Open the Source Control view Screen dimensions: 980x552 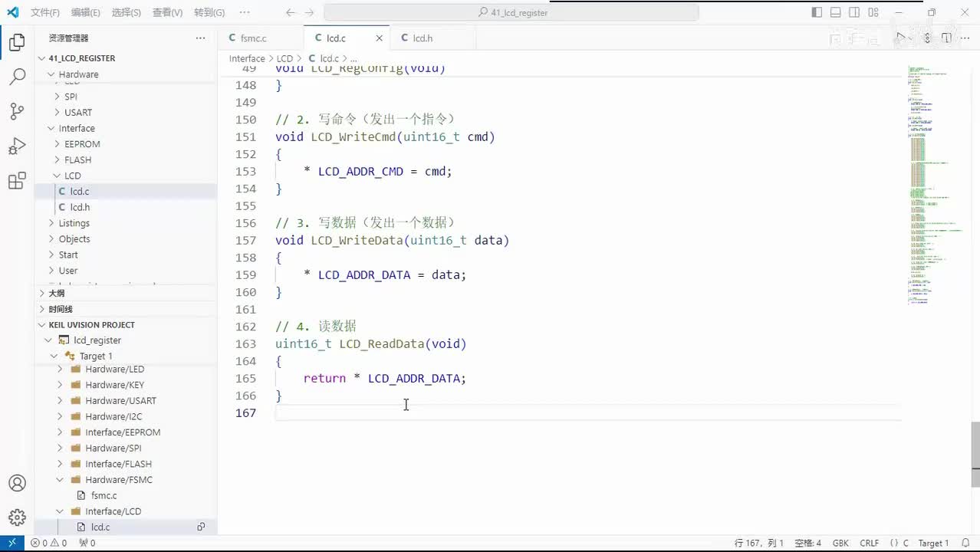tap(17, 111)
